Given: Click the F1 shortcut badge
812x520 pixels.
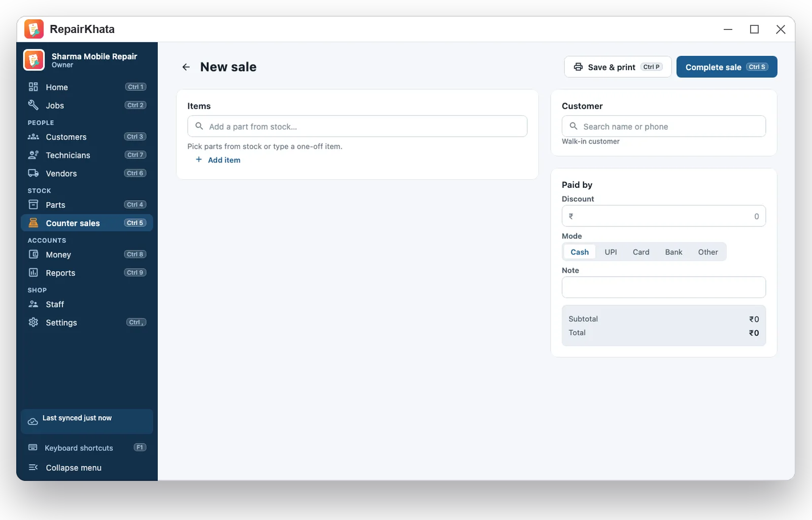Looking at the screenshot, I should pos(140,447).
